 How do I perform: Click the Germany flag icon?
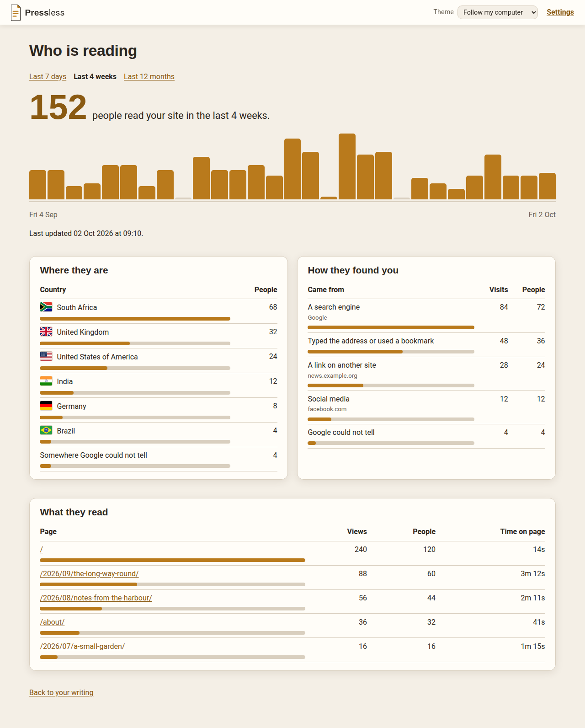[46, 406]
